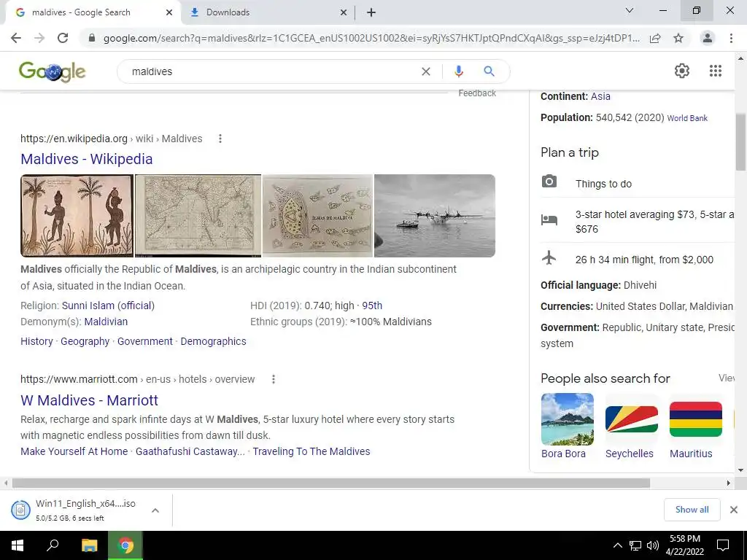The image size is (747, 560).
Task: Open the 26 h 34 min flight info
Action: pos(644,260)
